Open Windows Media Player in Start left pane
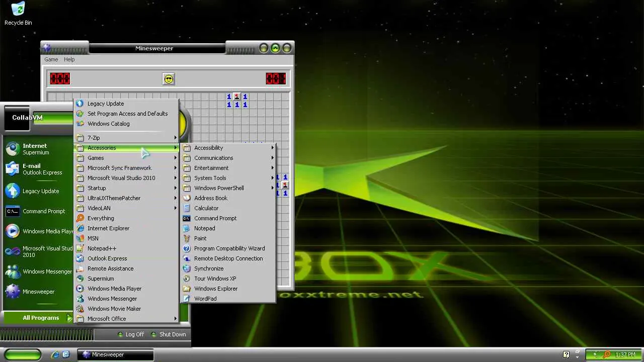The width and height of the screenshot is (644, 362). (x=38, y=231)
